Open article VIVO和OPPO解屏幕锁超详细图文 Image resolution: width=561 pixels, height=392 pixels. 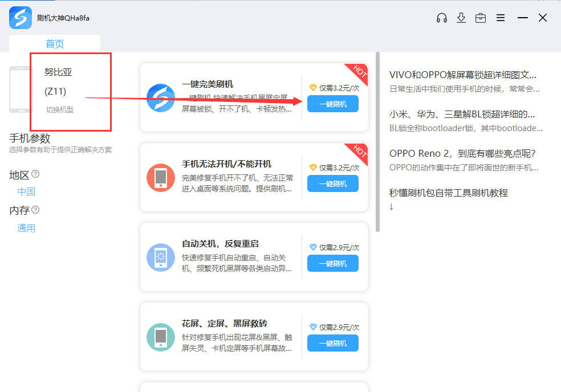coord(462,75)
